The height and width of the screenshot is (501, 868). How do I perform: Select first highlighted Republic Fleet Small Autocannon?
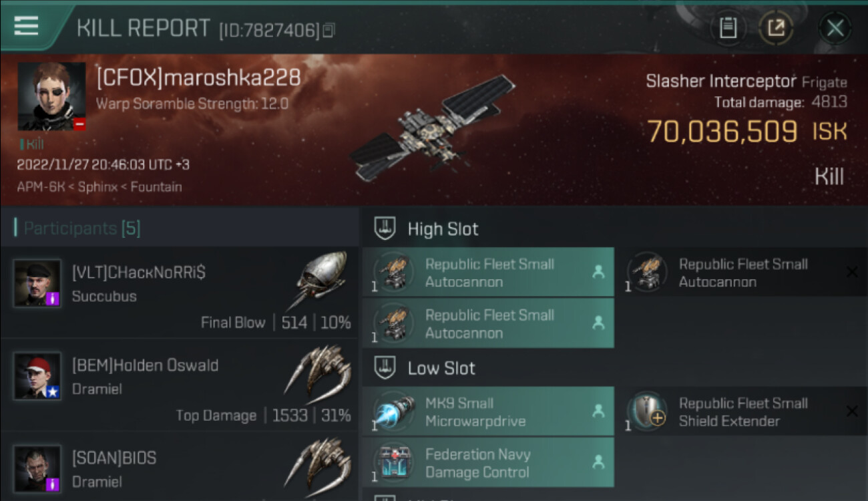(487, 273)
